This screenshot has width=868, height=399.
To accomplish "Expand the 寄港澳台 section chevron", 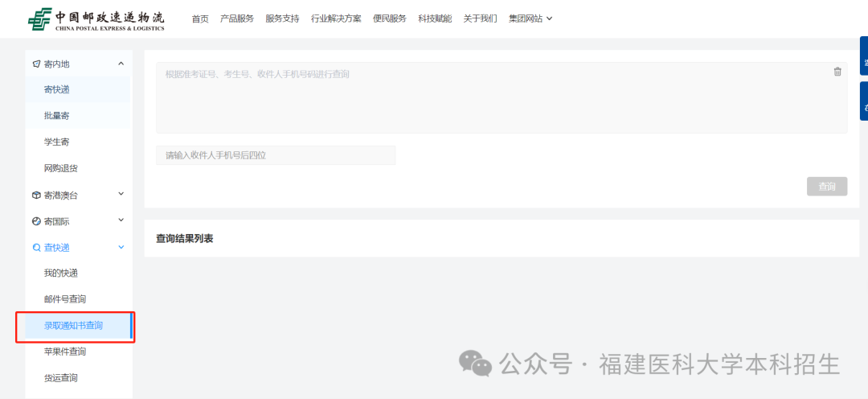I will tap(121, 194).
